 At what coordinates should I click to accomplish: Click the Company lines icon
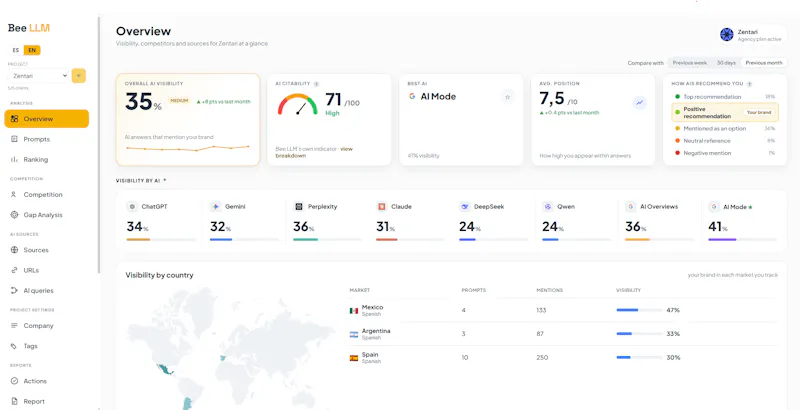(x=14, y=326)
